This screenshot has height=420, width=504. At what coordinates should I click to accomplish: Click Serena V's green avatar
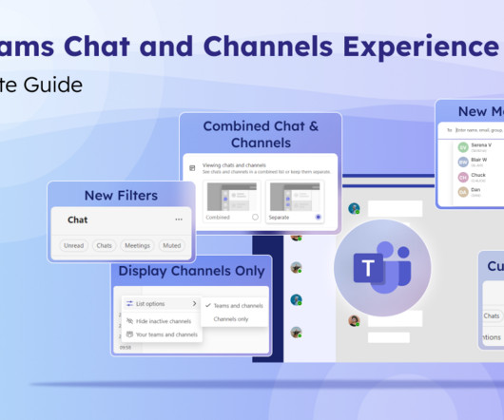[x=463, y=147]
